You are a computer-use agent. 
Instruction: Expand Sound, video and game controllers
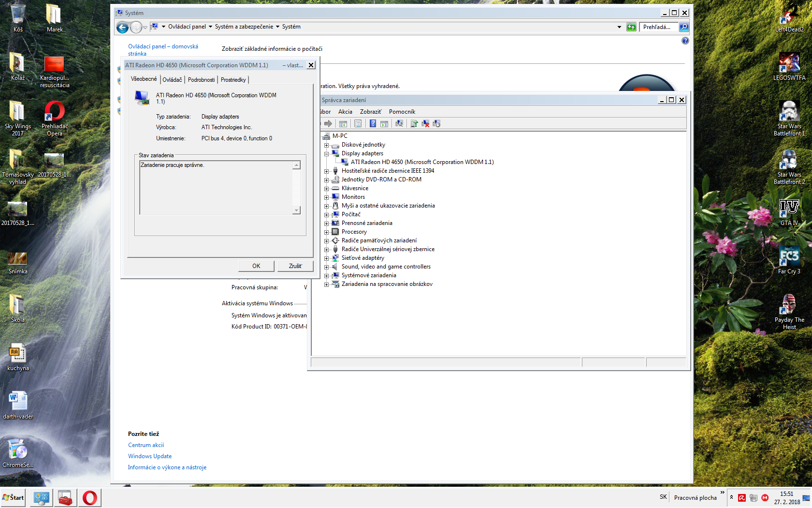(327, 267)
